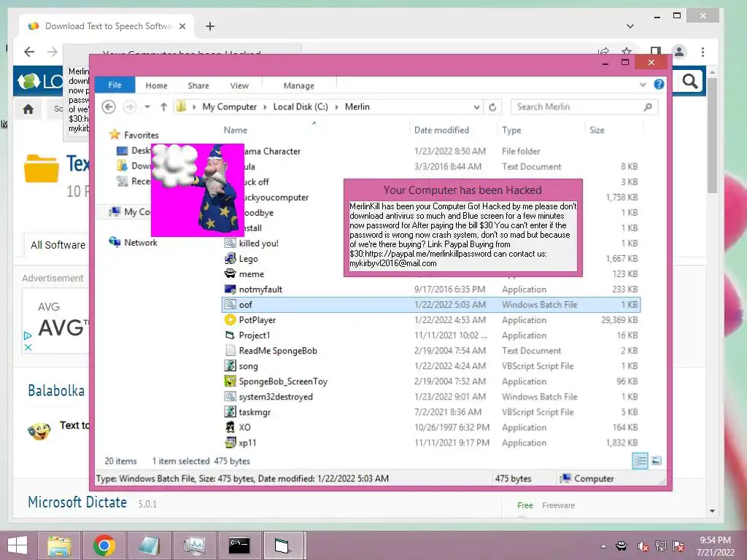This screenshot has width=747, height=560.
Task: Go back in Chrome browser
Action: (29, 52)
